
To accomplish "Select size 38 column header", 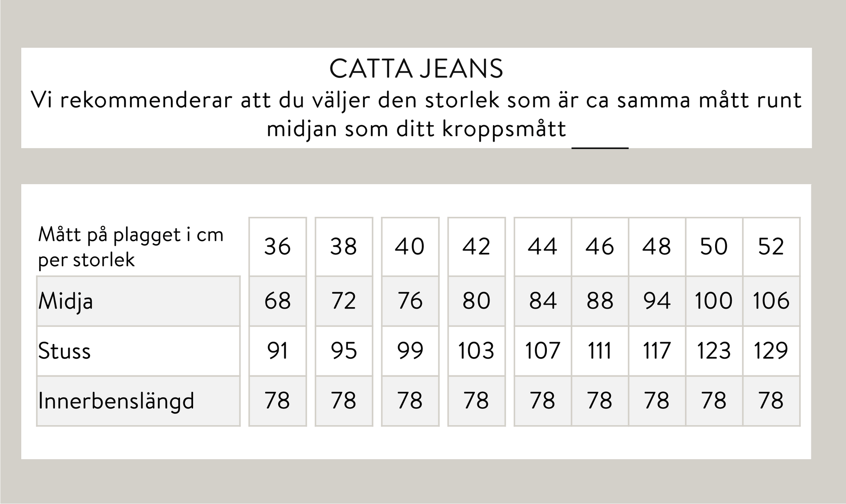I will [343, 246].
